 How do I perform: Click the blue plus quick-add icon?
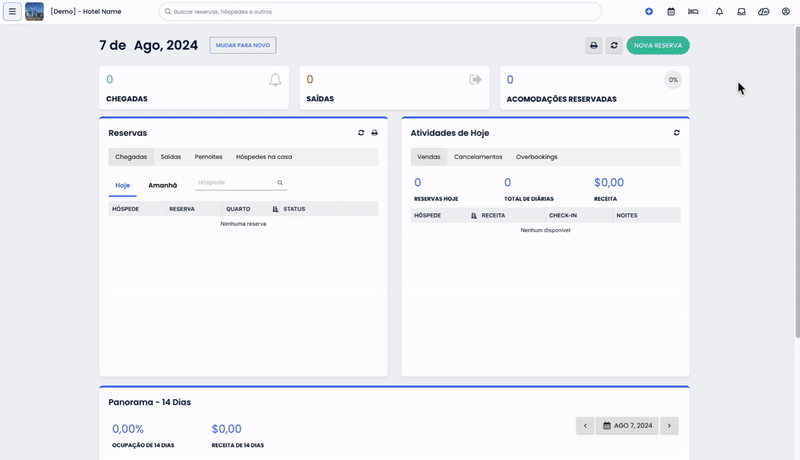click(x=649, y=12)
